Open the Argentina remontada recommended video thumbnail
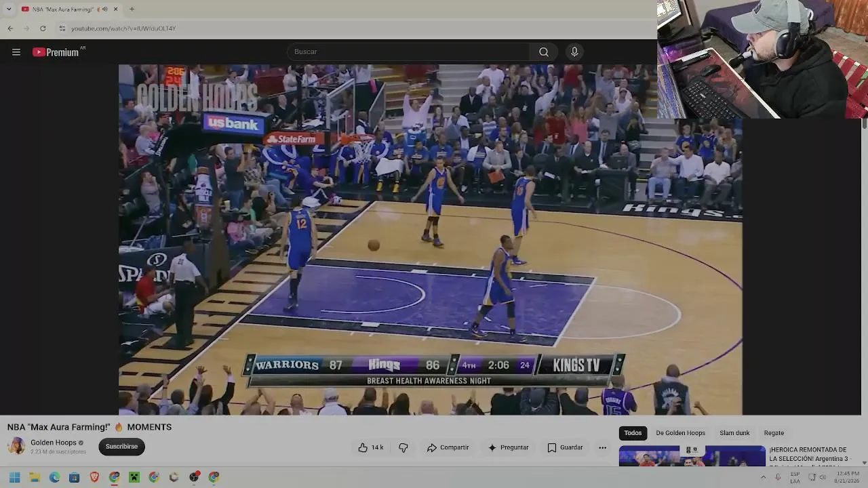This screenshot has width=868, height=488. coord(692,456)
